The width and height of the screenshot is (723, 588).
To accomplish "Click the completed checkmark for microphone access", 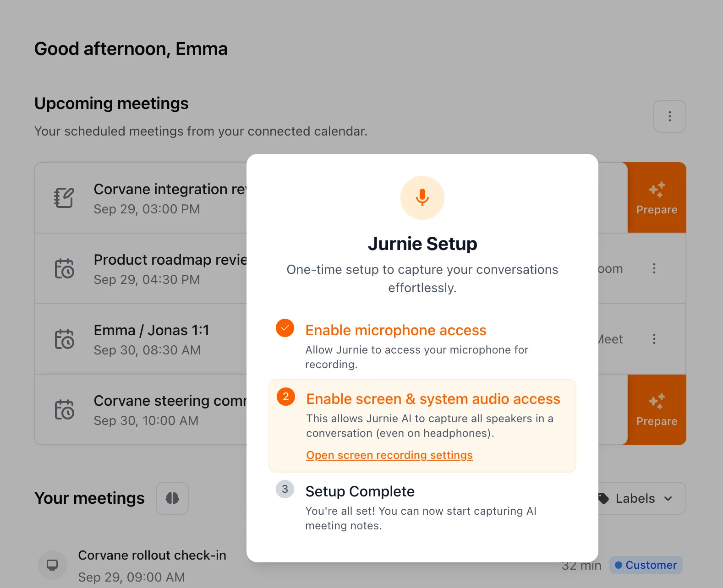I will [285, 328].
